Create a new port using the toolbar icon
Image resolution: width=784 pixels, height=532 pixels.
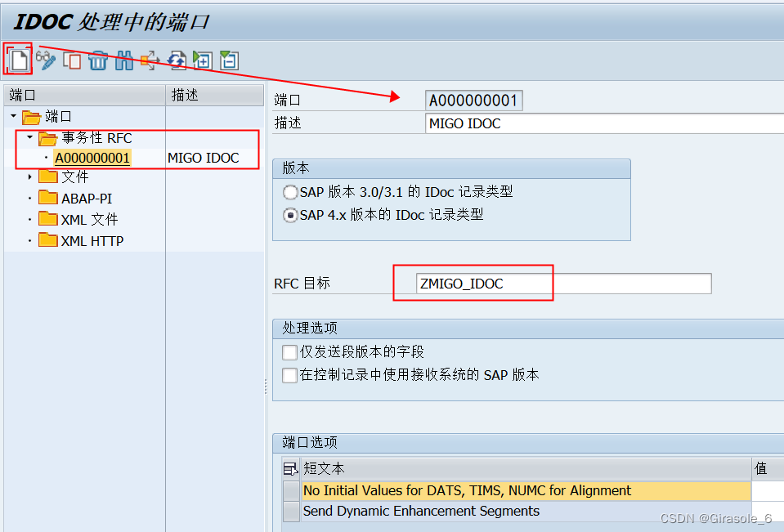[17, 60]
